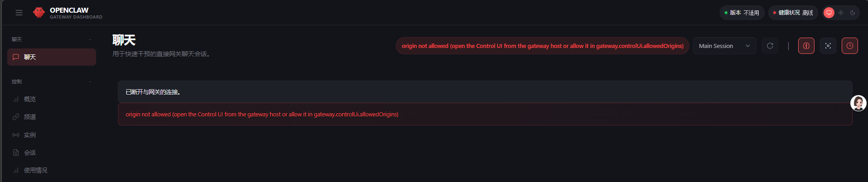This screenshot has width=868, height=182.
Task: Refresh the chat with the reload icon
Action: pos(770,46)
